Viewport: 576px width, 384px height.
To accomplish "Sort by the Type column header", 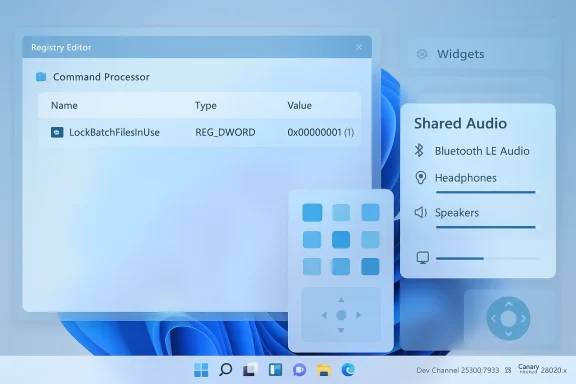I will [206, 106].
